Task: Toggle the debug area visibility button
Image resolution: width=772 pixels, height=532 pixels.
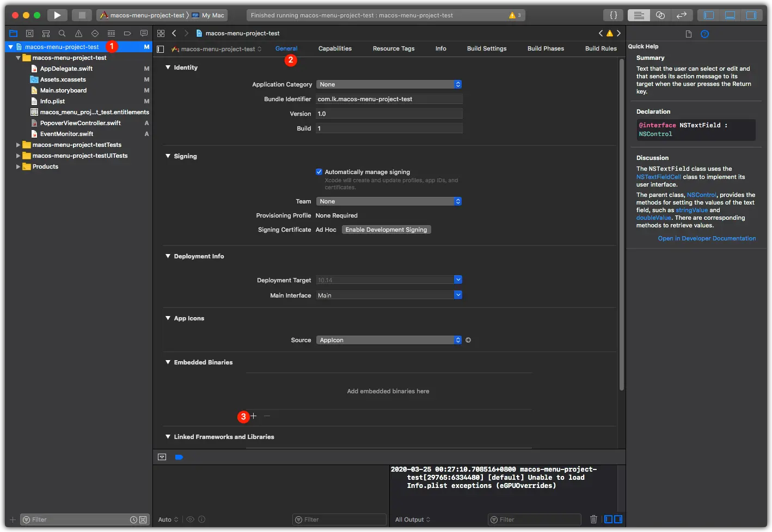Action: [x=730, y=15]
